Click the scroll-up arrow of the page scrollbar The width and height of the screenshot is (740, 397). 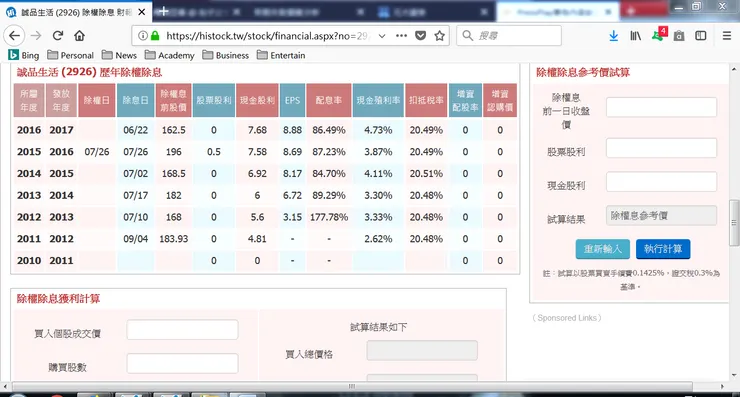[734, 69]
